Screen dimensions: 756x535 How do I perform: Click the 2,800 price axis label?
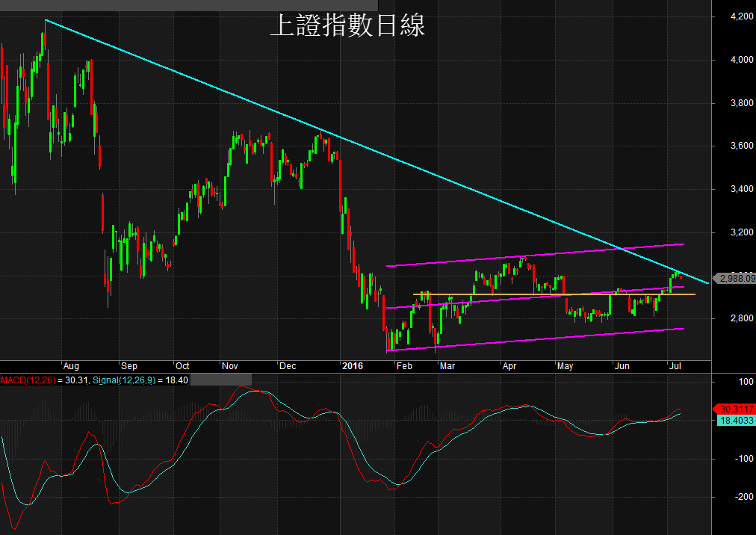pos(742,318)
